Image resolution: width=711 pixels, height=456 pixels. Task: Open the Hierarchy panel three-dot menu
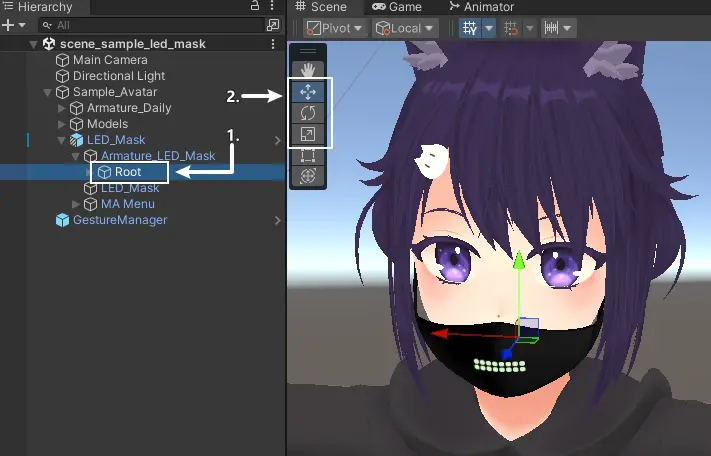coord(273,7)
